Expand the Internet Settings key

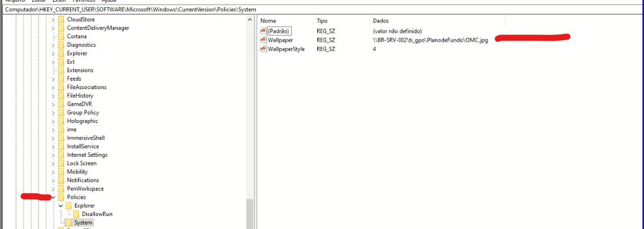[54, 155]
